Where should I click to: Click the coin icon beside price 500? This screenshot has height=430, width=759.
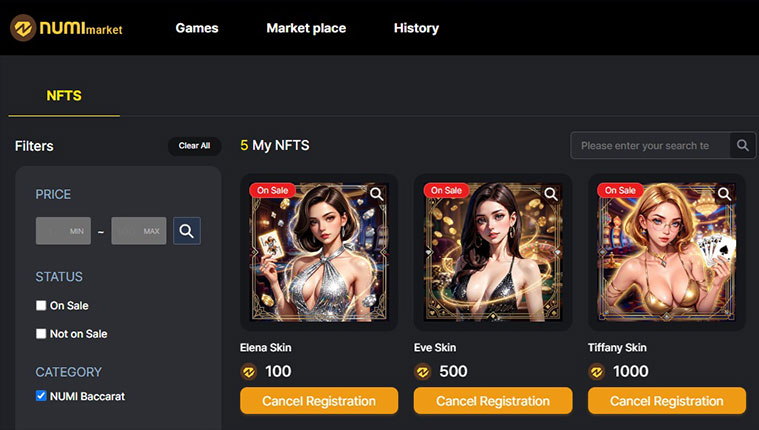point(423,372)
